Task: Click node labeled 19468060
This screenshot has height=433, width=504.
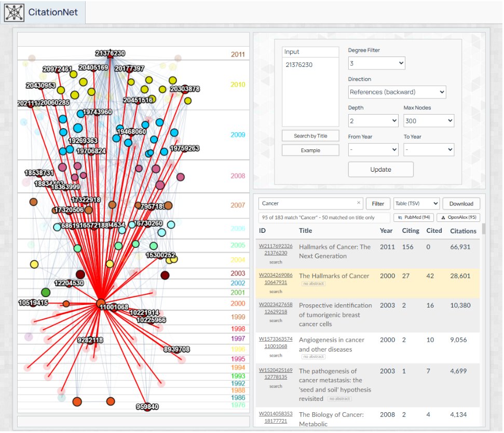Action: pyautogui.click(x=131, y=132)
